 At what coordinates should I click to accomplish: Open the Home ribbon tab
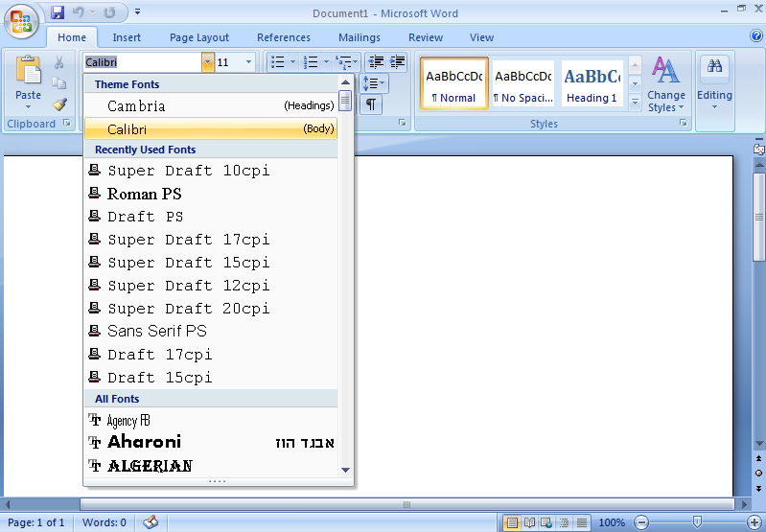[72, 37]
